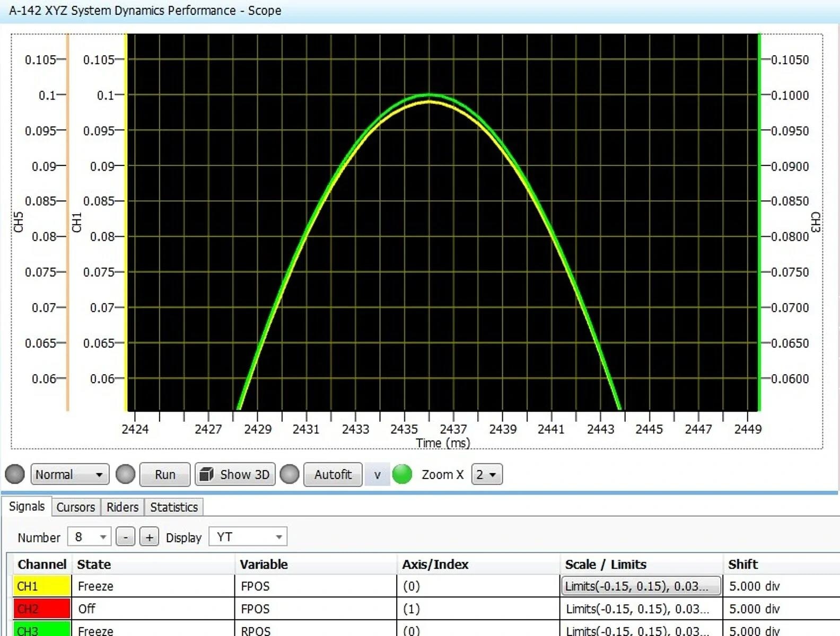Open the Show 3D view
Screen dimensions: 840x636
click(235, 474)
